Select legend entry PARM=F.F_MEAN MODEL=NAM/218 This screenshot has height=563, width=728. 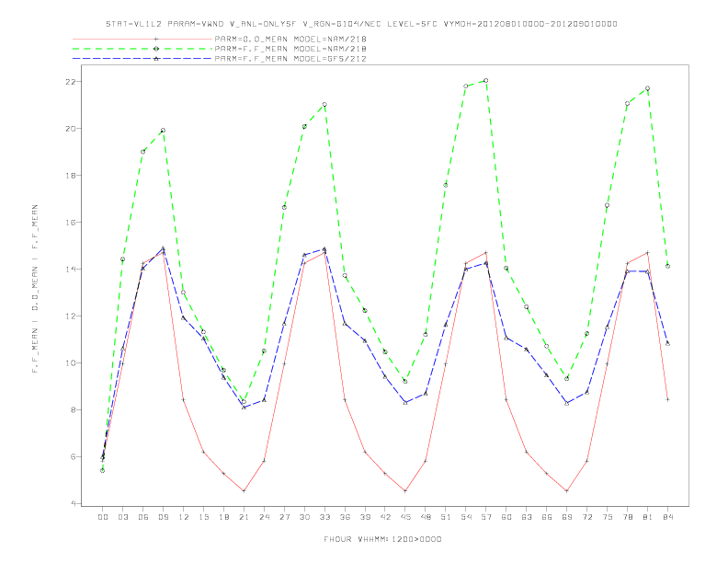pos(290,49)
